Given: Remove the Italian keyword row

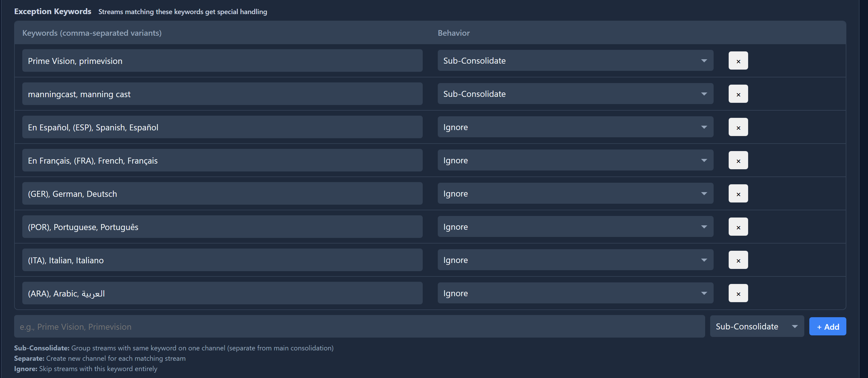Looking at the screenshot, I should (738, 260).
